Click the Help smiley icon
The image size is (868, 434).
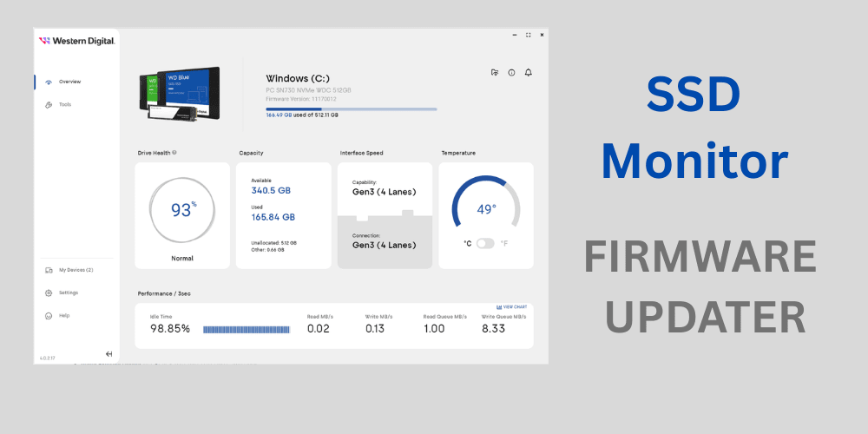point(49,316)
